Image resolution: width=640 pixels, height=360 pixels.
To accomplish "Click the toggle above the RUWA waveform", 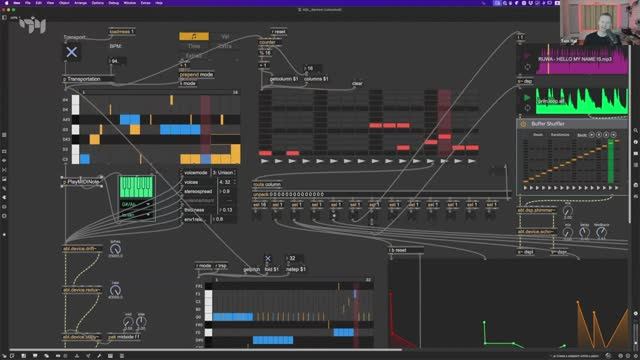I will click(520, 37).
